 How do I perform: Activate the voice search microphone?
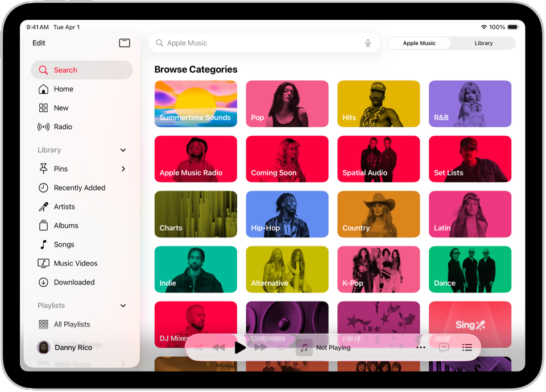(367, 43)
